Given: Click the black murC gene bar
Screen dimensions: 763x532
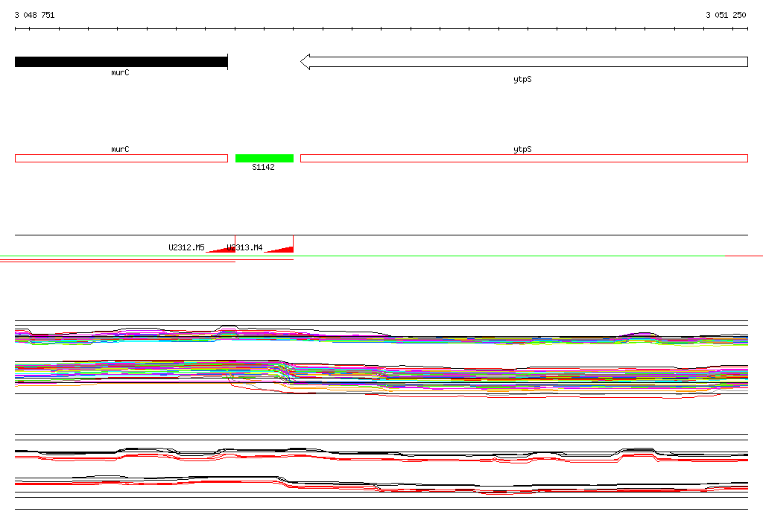Looking at the screenshot, I should coord(121,62).
